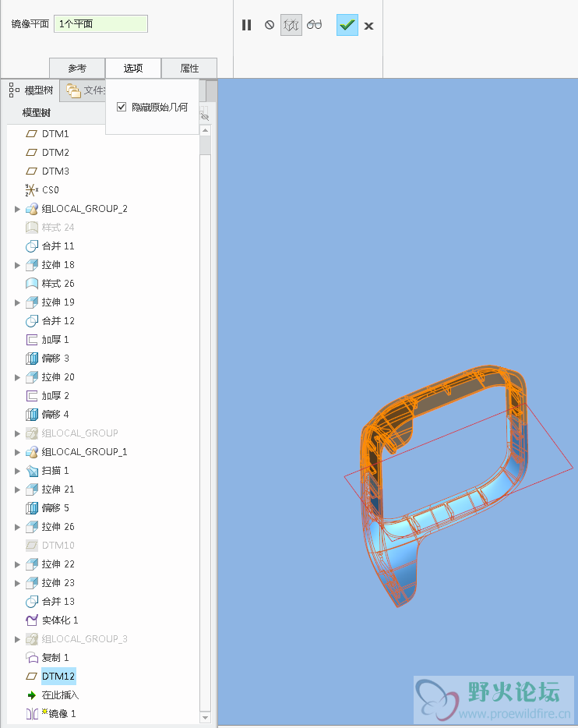Click the DTM1 datum plane icon
This screenshot has width=578, height=728.
tap(31, 134)
